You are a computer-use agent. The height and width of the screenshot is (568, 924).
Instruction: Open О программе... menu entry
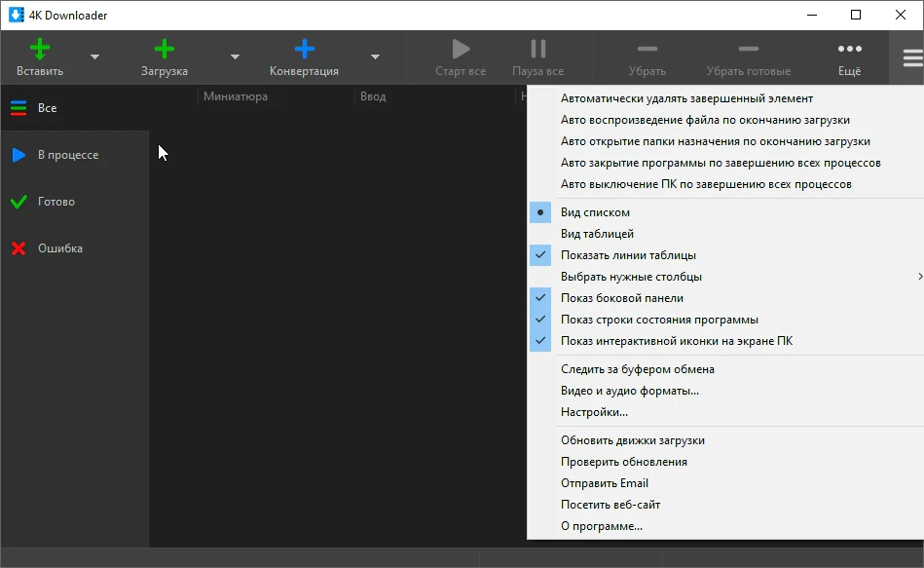[726, 526]
